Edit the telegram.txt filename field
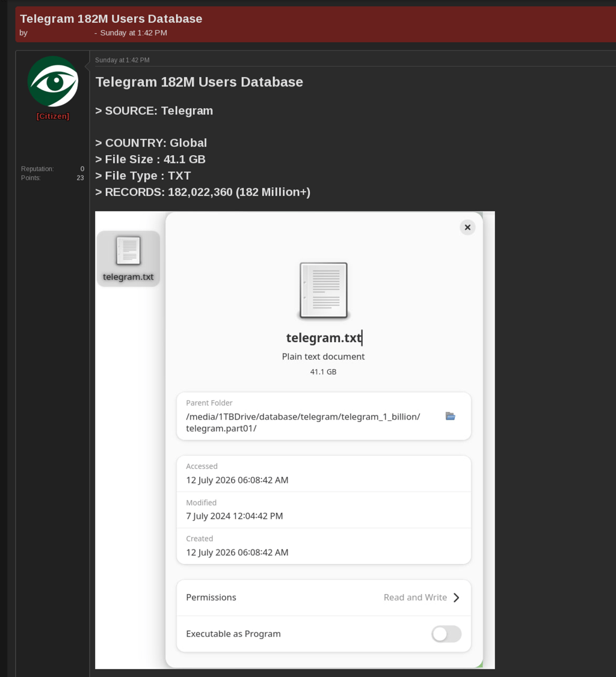 coord(324,338)
